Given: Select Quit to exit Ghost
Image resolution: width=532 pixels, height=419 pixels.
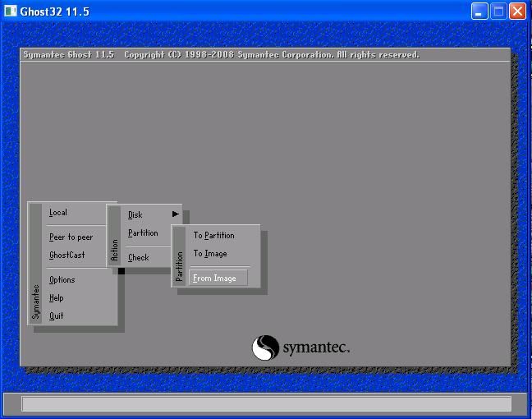Looking at the screenshot, I should (57, 315).
